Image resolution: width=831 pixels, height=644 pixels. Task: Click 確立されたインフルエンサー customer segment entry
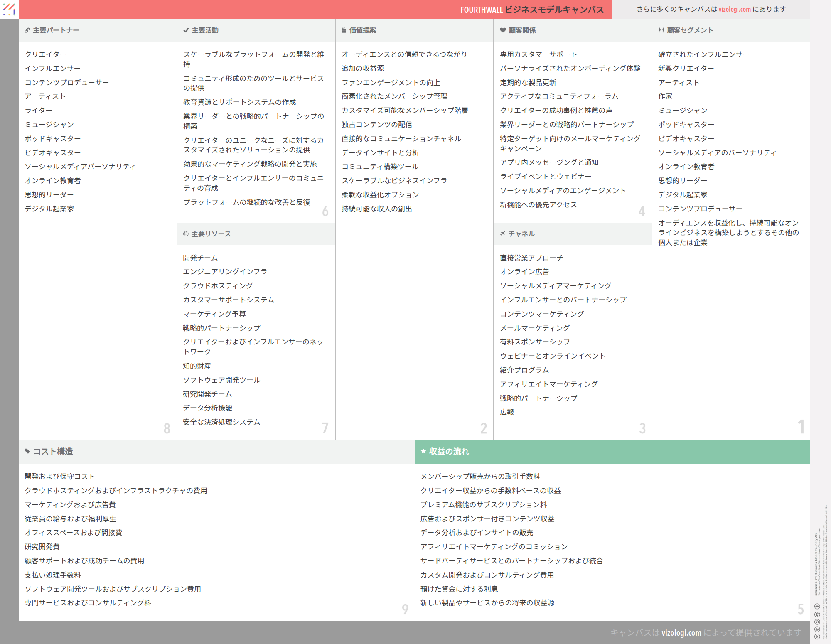click(x=703, y=54)
